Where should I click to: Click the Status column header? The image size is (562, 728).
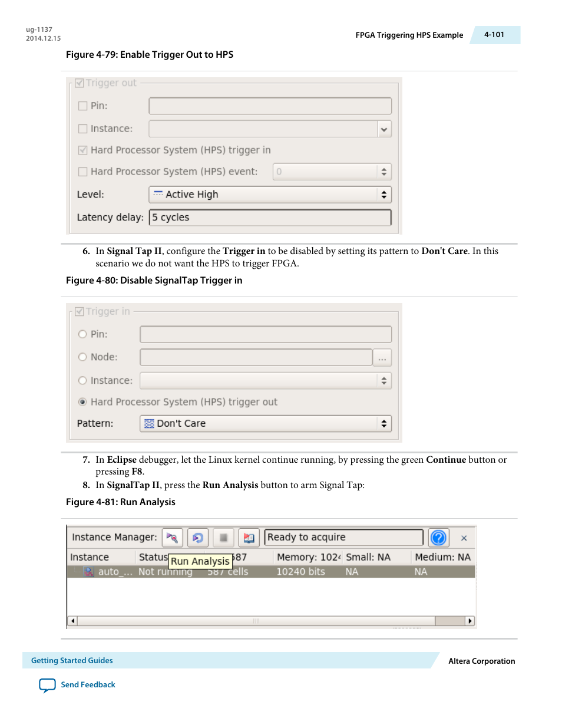coord(153,557)
